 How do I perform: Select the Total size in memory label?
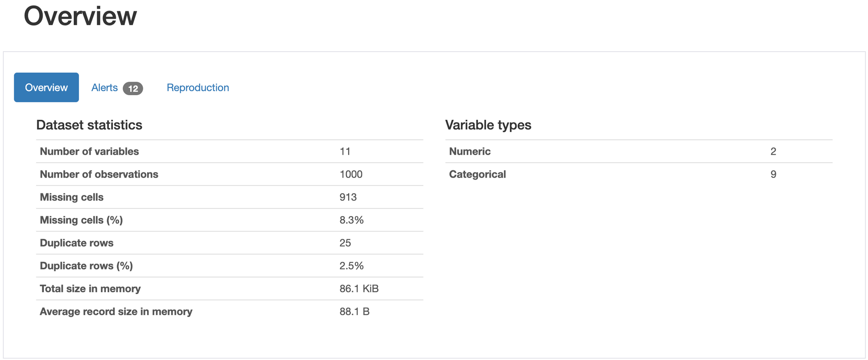coord(90,289)
